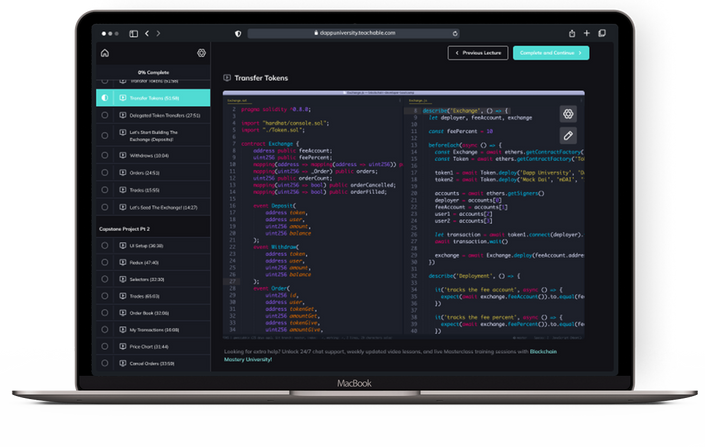Click the video icon for Withdraws lecture

tap(122, 155)
